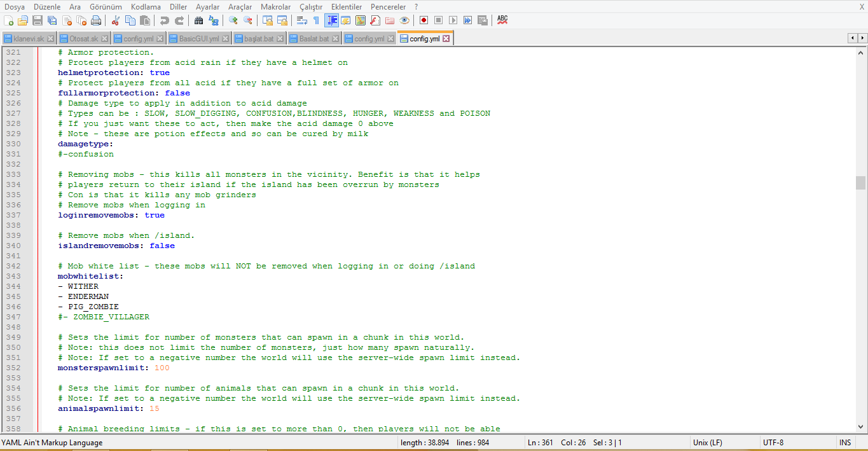Switch to the BasicGUI.yml tab
This screenshot has width=868, height=451.
point(198,39)
